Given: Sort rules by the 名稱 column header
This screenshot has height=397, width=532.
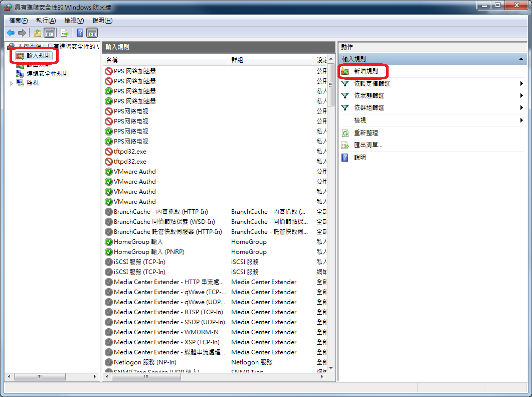Looking at the screenshot, I should [165, 60].
